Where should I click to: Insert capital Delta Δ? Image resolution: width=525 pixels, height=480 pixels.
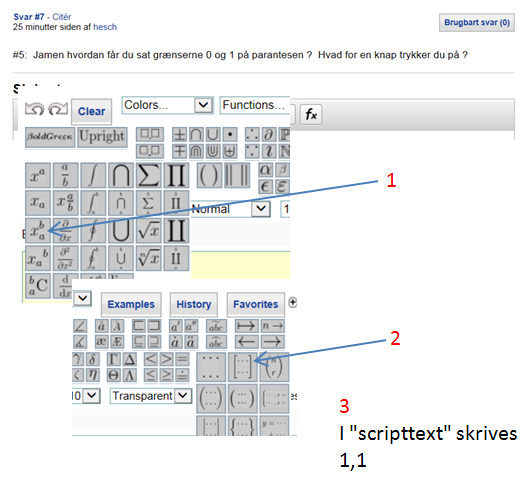click(130, 359)
